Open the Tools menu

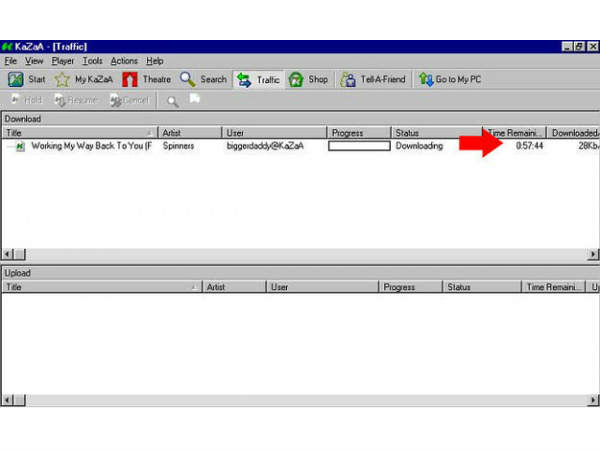click(92, 61)
